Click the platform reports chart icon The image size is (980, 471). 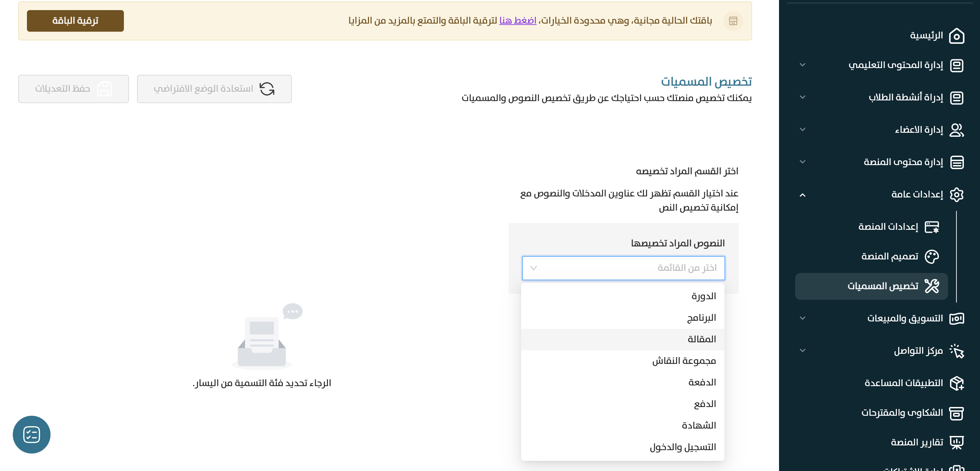point(956,442)
